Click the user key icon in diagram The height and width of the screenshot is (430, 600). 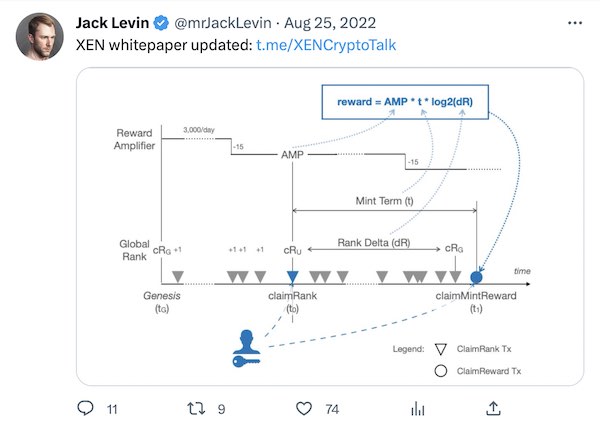point(247,345)
